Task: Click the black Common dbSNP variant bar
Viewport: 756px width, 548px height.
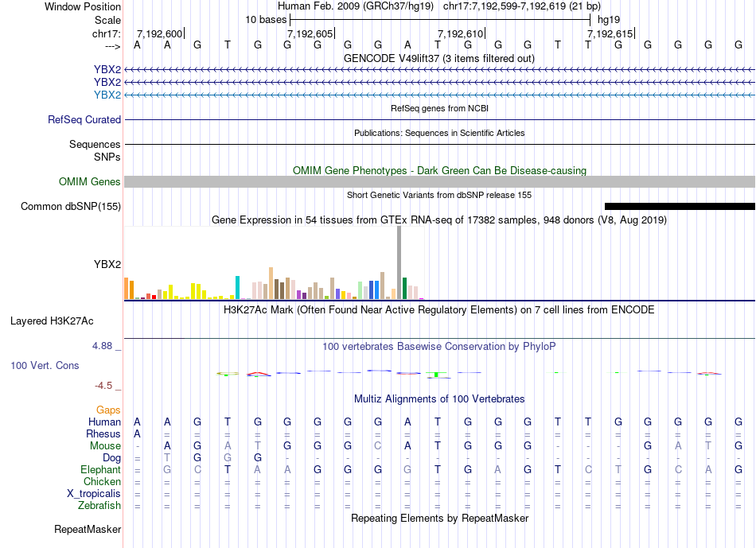Action: coord(680,206)
